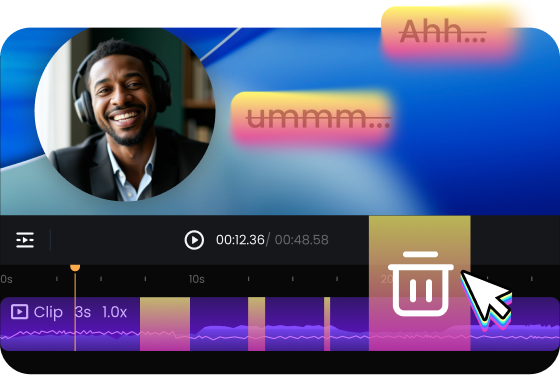Click the circular speaker video thumbnail
Image resolution: width=560 pixels, height=380 pixels.
pyautogui.click(x=125, y=114)
